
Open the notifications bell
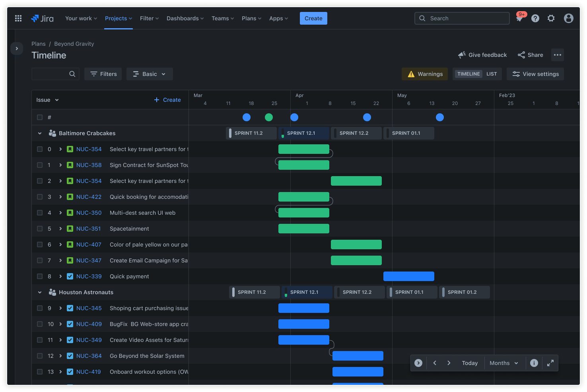tap(519, 18)
